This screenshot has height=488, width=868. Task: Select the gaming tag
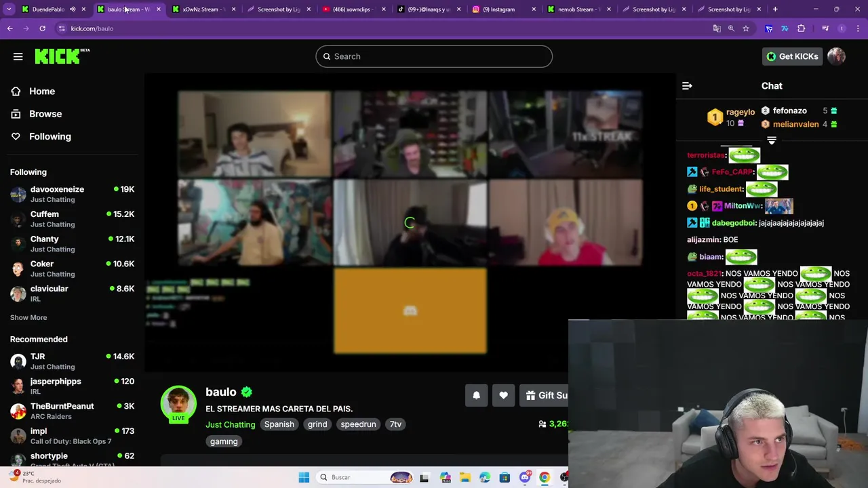click(224, 441)
